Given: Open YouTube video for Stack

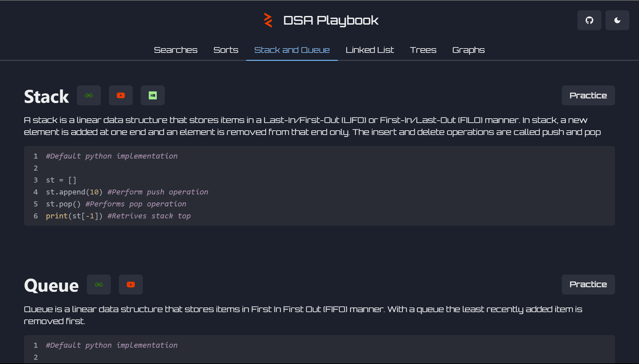Looking at the screenshot, I should click(121, 95).
